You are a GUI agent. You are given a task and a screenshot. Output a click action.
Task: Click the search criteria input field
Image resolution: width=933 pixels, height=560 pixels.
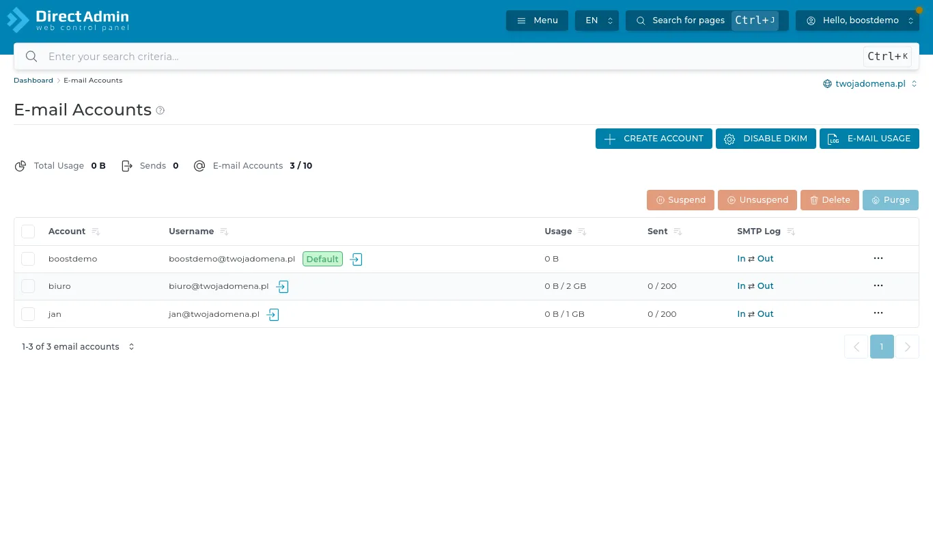451,57
